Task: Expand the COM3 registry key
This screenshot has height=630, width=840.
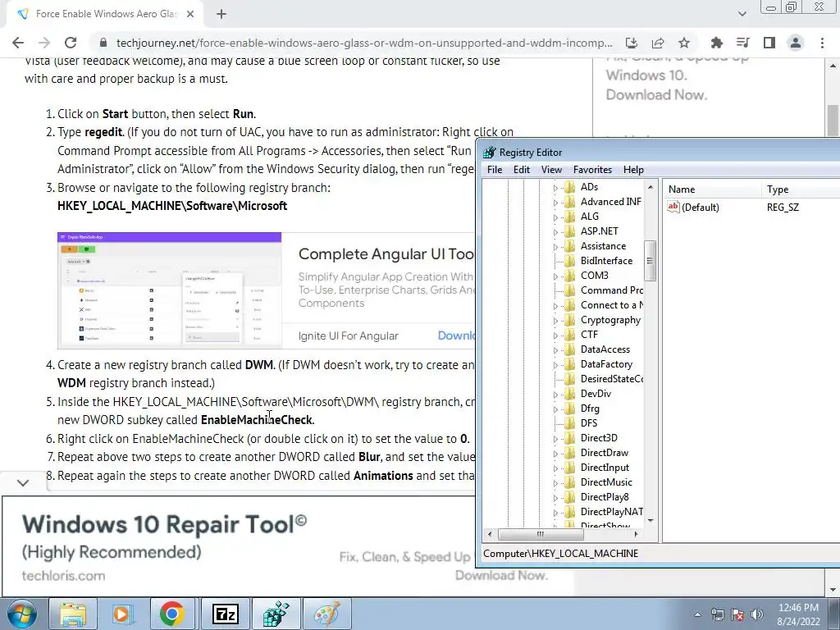Action: point(555,276)
